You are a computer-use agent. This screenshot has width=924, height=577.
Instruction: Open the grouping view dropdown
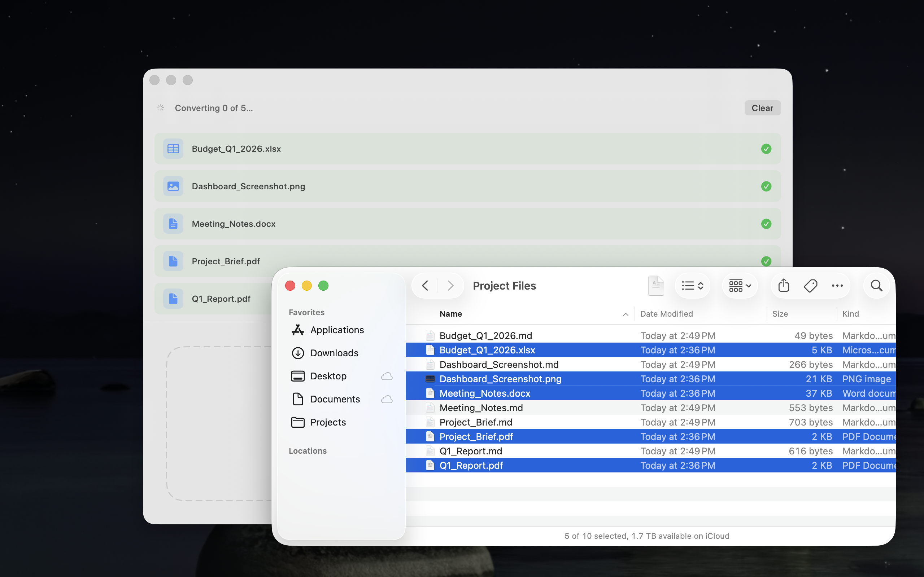(739, 286)
